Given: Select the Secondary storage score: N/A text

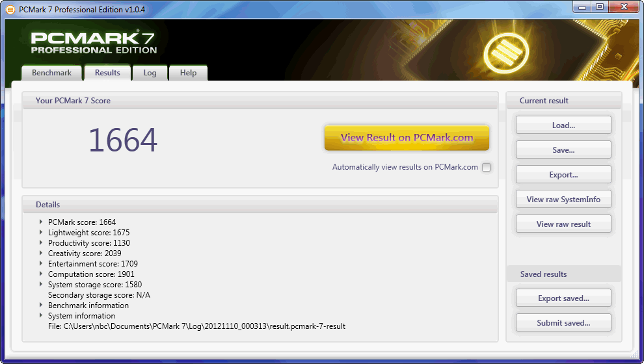Looking at the screenshot, I should tap(99, 295).
